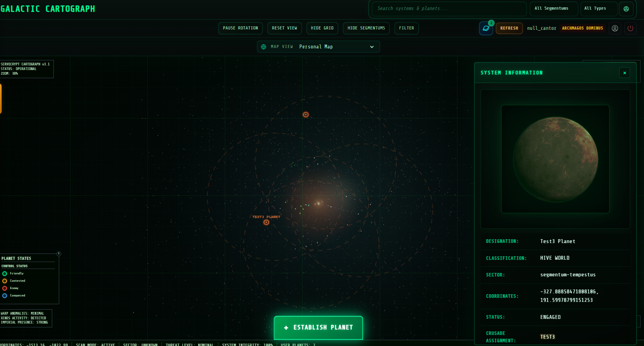Select the unlabeled orange planet marker at top
Screen dimensions: 644x346
(x=306, y=115)
